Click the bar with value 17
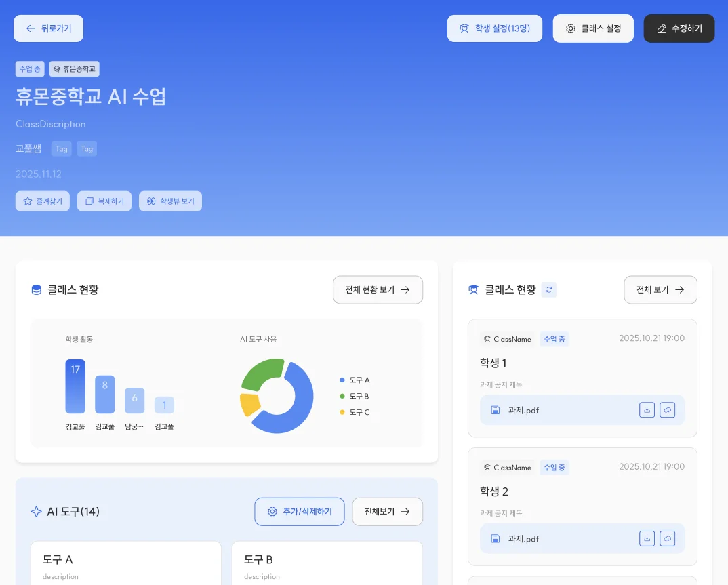728x585 pixels. tap(75, 386)
